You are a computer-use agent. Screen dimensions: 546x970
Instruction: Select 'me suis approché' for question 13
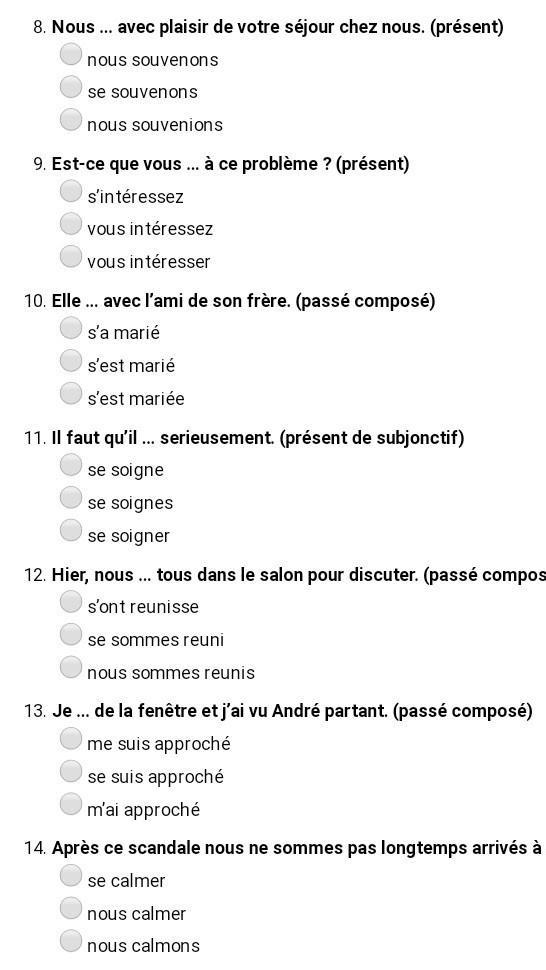pyautogui.click(x=71, y=738)
